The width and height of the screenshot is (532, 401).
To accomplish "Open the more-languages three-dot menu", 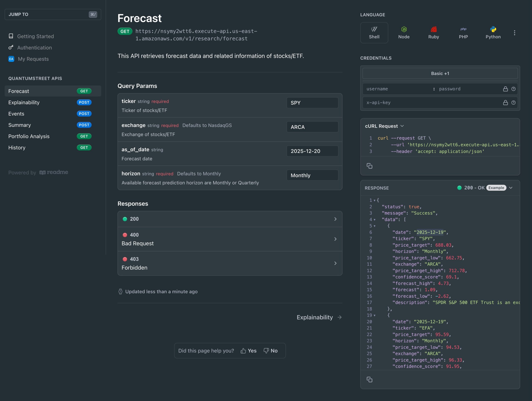I will 515,33.
